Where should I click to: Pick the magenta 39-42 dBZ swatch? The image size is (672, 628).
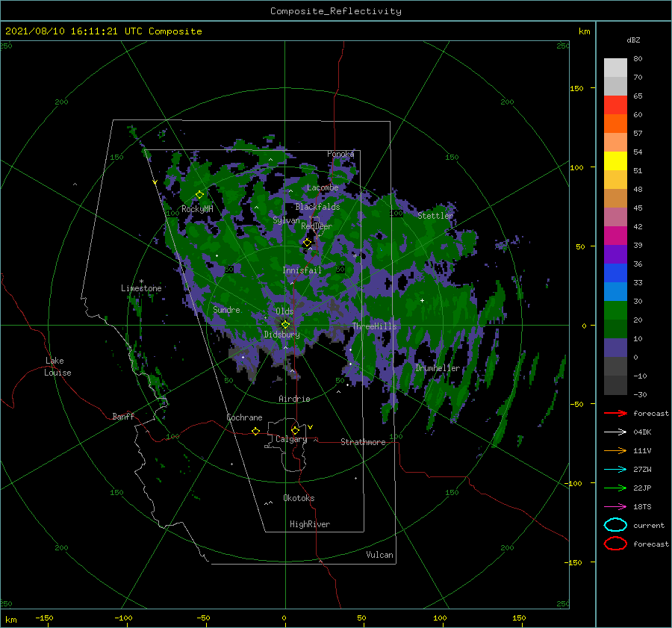coord(615,236)
